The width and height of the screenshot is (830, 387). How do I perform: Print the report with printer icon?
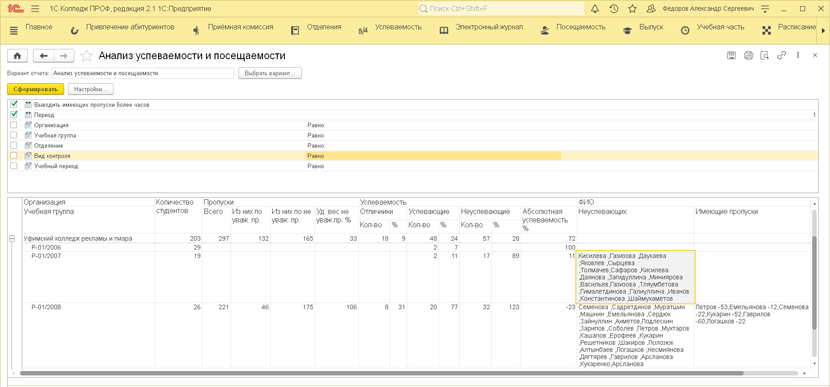click(748, 55)
